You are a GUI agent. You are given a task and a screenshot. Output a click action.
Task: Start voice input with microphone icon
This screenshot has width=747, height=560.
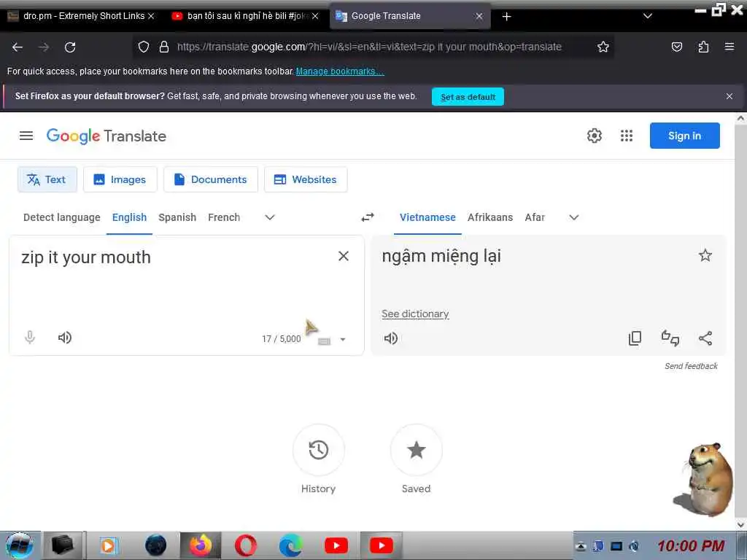click(x=29, y=338)
